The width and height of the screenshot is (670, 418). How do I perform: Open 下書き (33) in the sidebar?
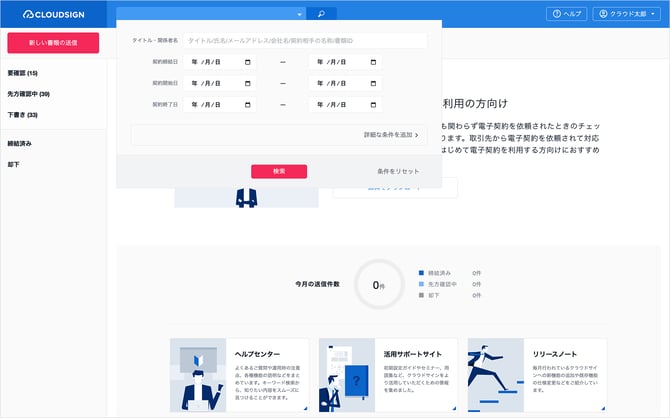click(x=23, y=115)
